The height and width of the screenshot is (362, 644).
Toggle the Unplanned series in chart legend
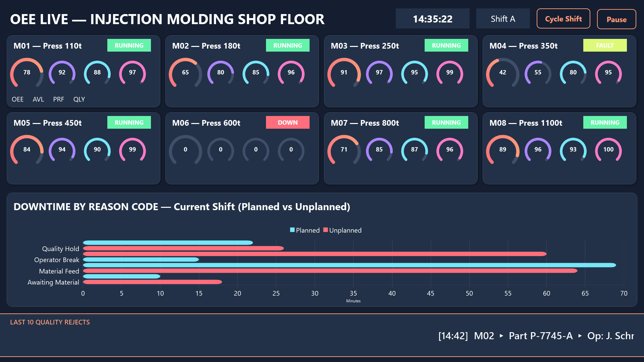click(342, 230)
